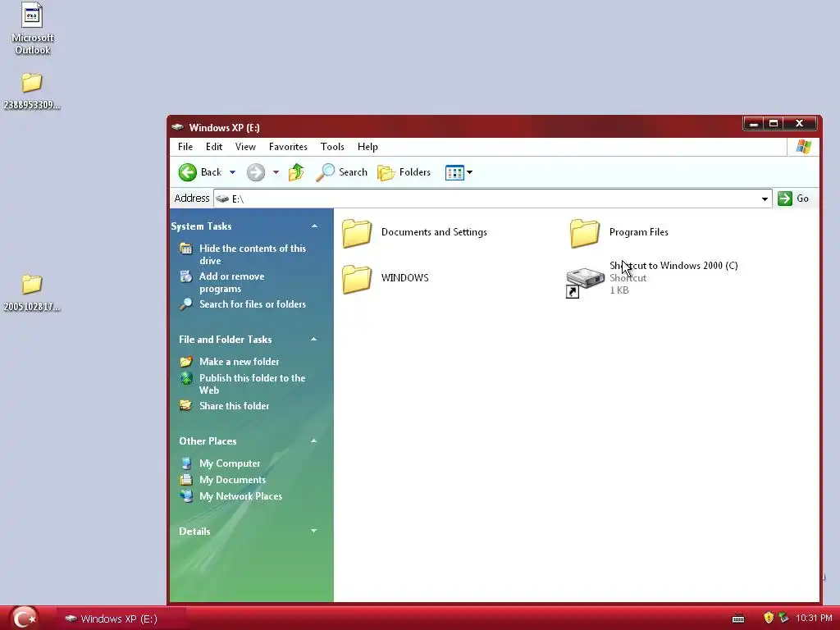Screen dimensions: 840x630
Task: Open the Documents and Settings folder icon
Action: tap(357, 233)
